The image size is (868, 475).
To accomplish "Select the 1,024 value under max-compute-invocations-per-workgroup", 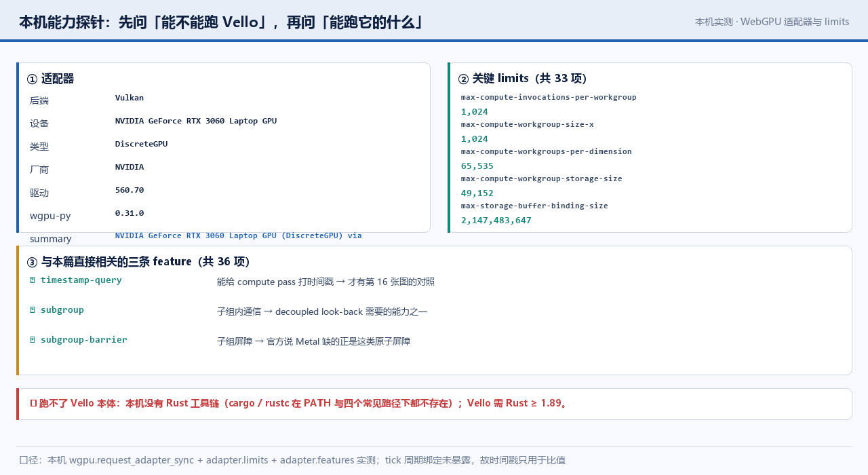I will pyautogui.click(x=475, y=112).
